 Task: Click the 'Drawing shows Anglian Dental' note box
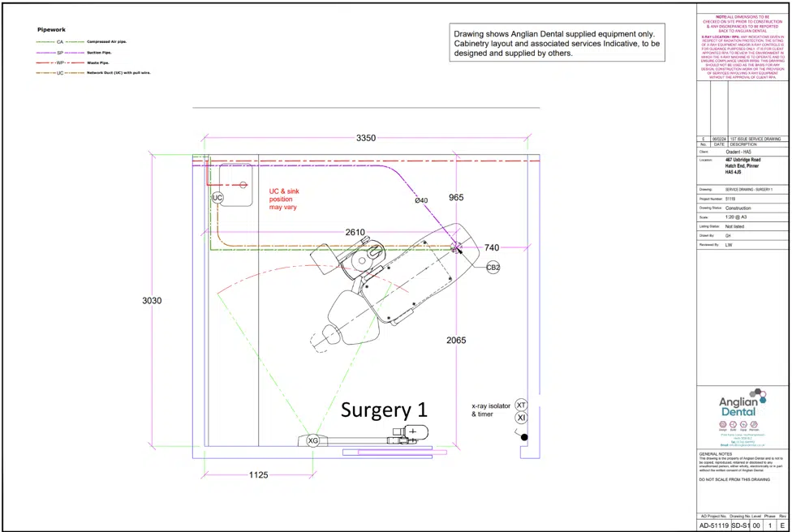pyautogui.click(x=557, y=44)
